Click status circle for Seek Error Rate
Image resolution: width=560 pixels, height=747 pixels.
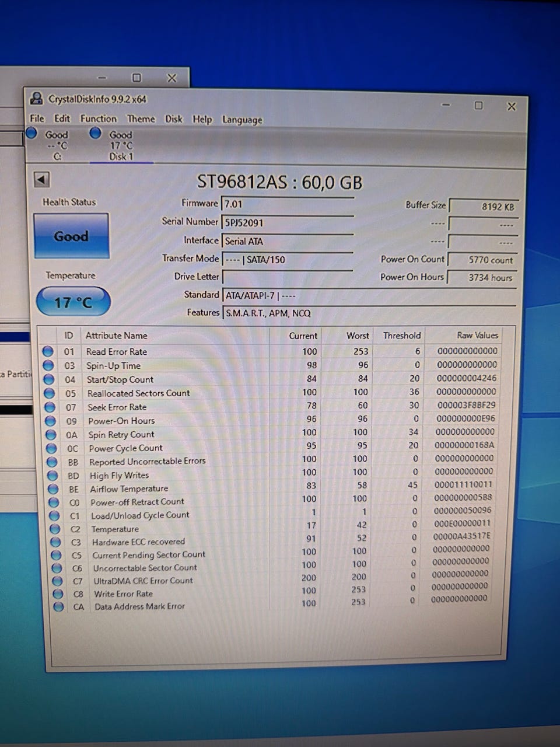tap(50, 407)
